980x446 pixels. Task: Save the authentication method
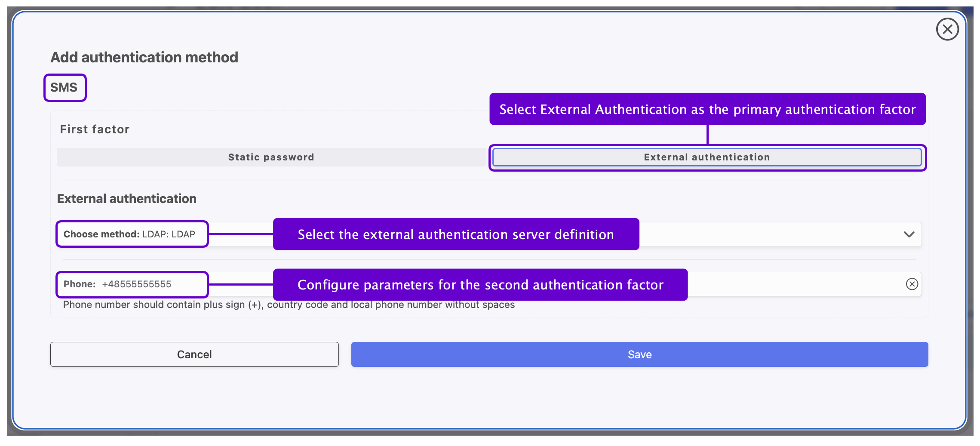point(639,354)
